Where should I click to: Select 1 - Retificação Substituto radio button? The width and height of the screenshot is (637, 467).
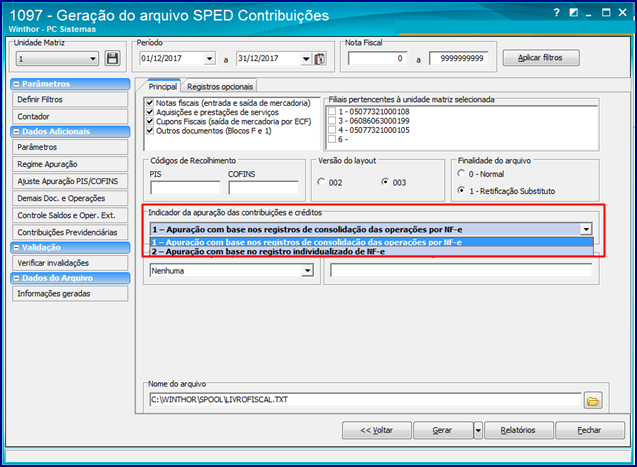click(x=461, y=190)
